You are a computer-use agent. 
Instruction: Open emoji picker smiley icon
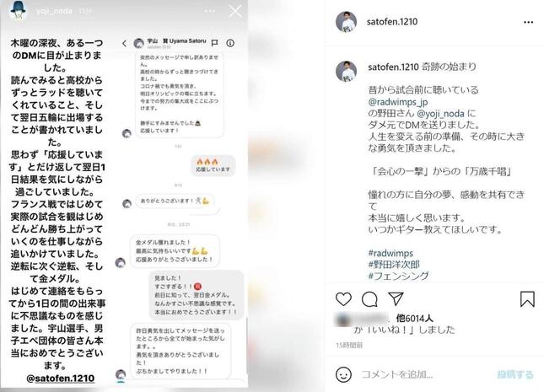[343, 374]
